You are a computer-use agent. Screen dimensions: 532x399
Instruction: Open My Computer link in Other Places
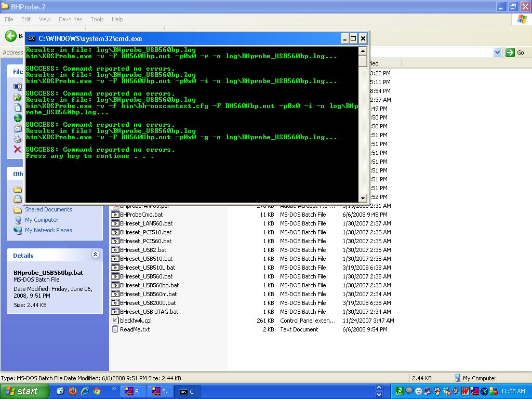(42, 220)
